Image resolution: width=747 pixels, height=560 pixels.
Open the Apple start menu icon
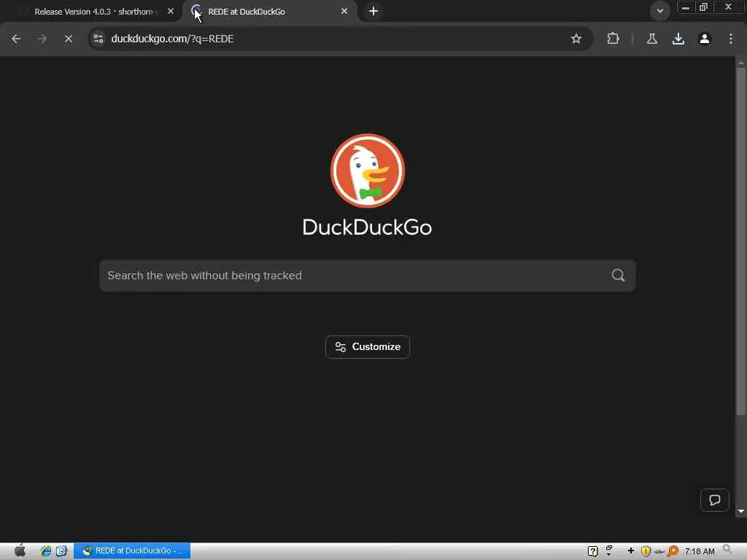[20, 551]
